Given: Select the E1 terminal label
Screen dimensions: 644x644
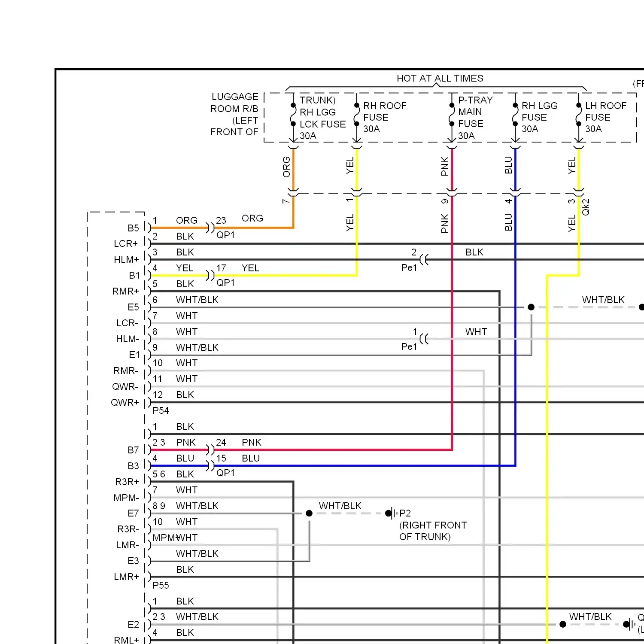Looking at the screenshot, I should point(134,355).
